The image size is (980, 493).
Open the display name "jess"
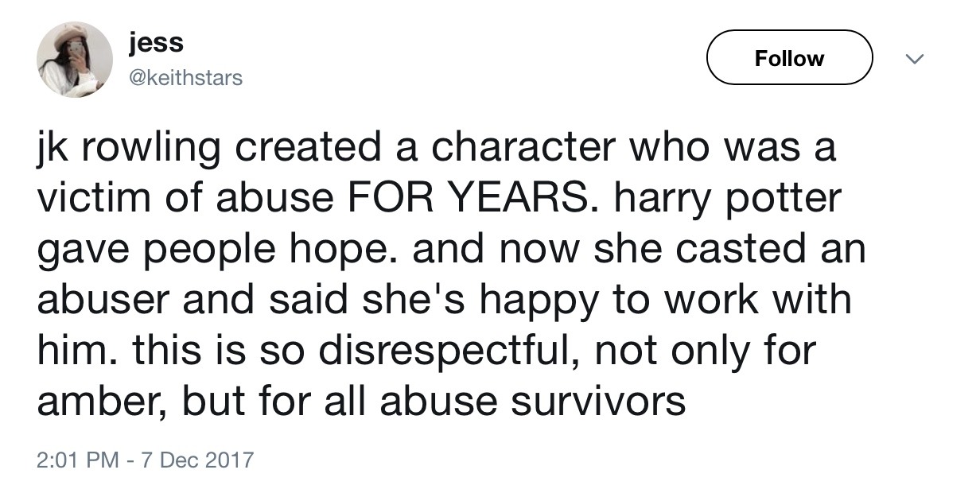[156, 42]
